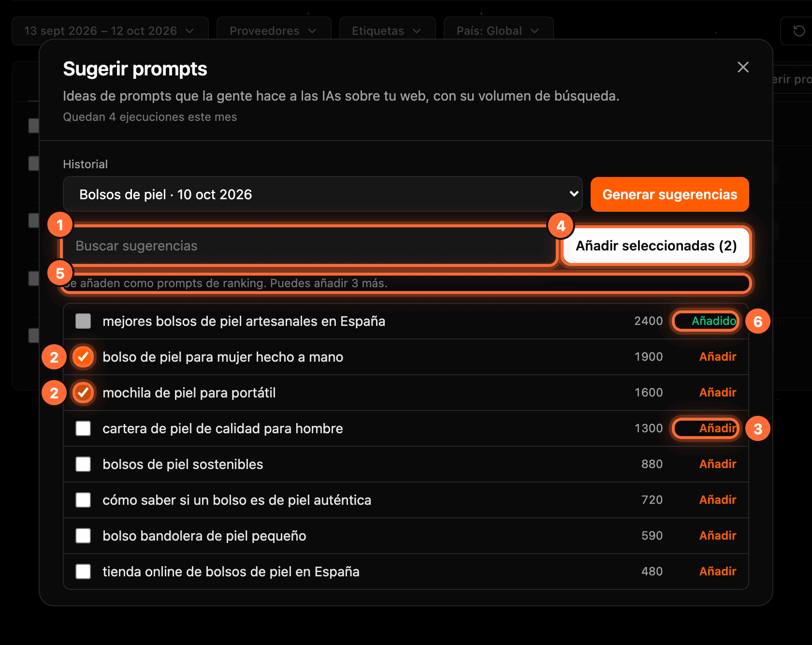Viewport: 812px width, 645px height.
Task: Open the date range dropdown 13 sept 2026
Action: click(110, 31)
